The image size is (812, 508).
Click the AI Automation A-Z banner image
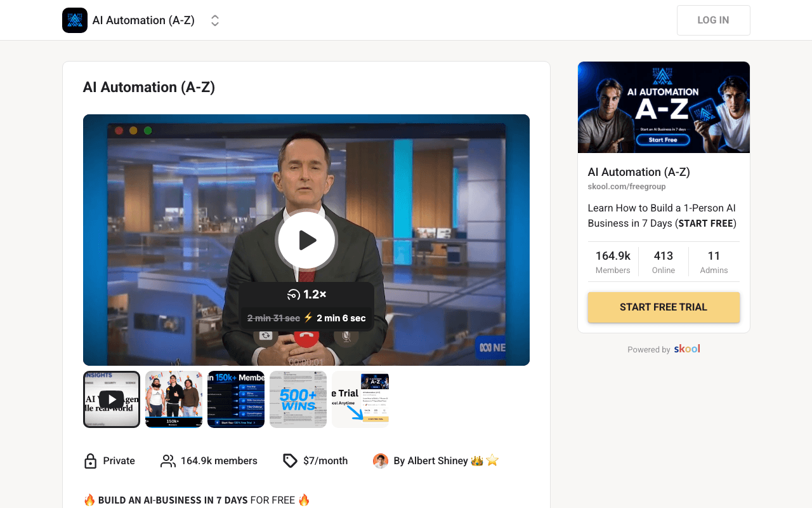(664, 107)
